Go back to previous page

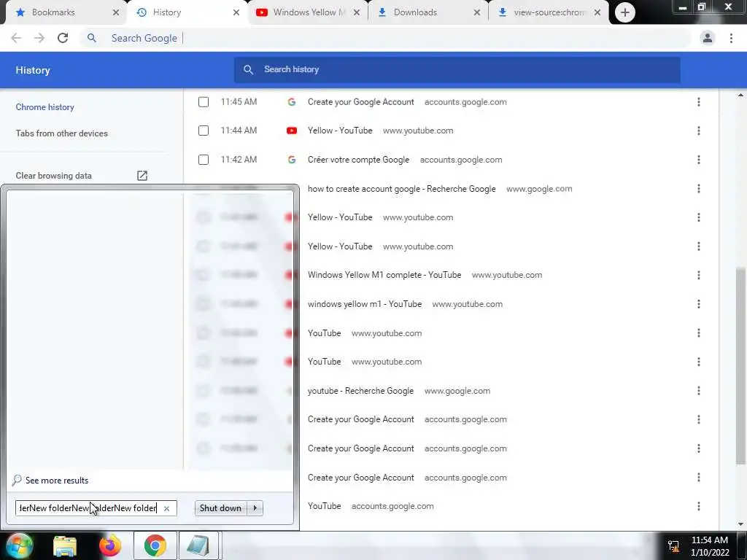pos(16,38)
